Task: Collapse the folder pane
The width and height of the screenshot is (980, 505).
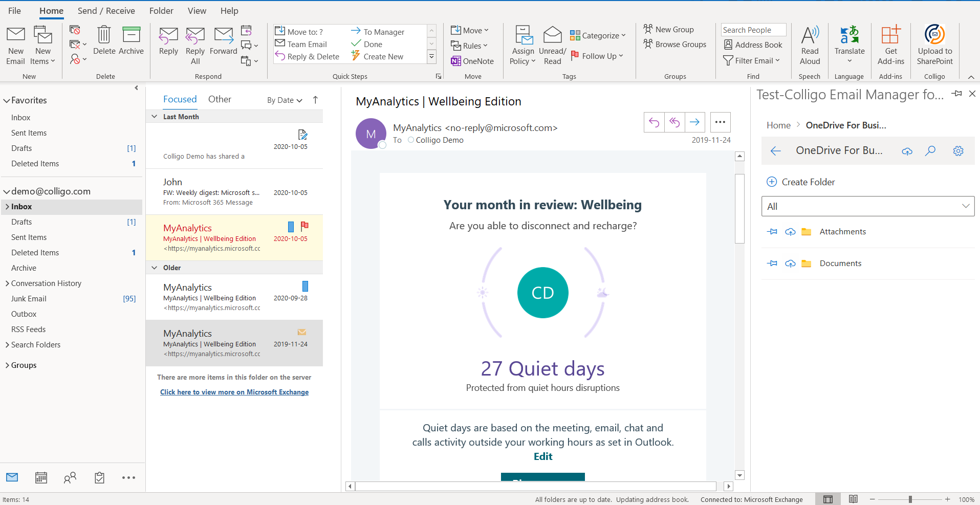Action: click(x=136, y=87)
